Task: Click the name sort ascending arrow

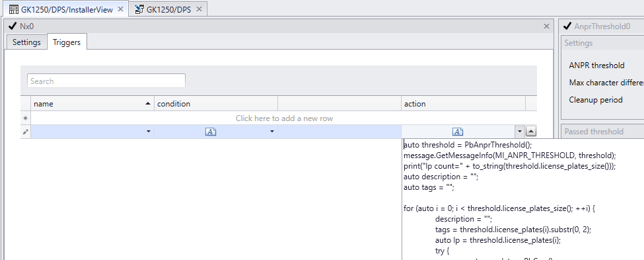Action: (x=148, y=104)
